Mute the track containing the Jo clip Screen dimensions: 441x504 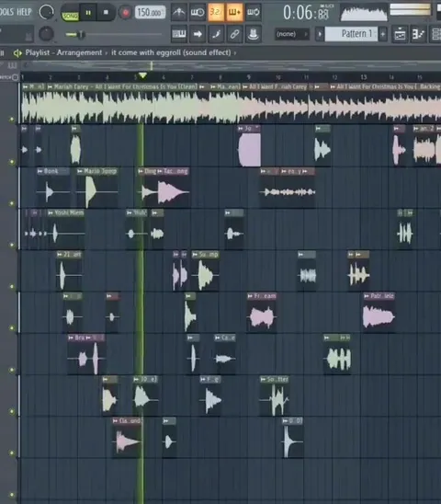[x=12, y=162]
